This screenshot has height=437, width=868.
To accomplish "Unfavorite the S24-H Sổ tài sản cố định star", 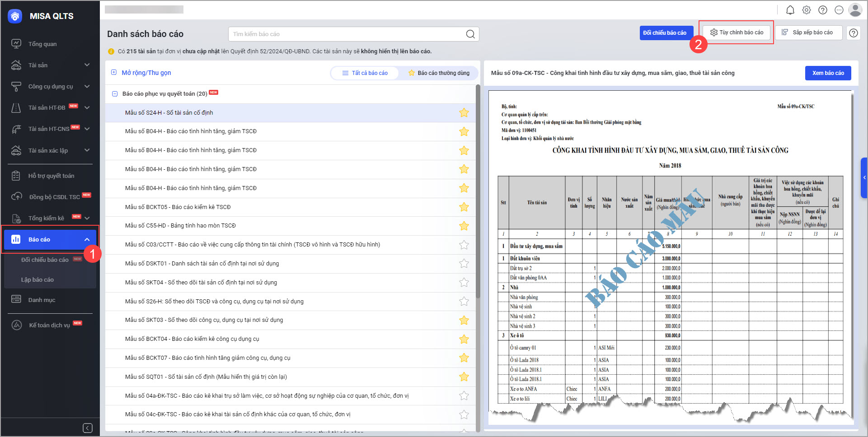I will coord(464,113).
